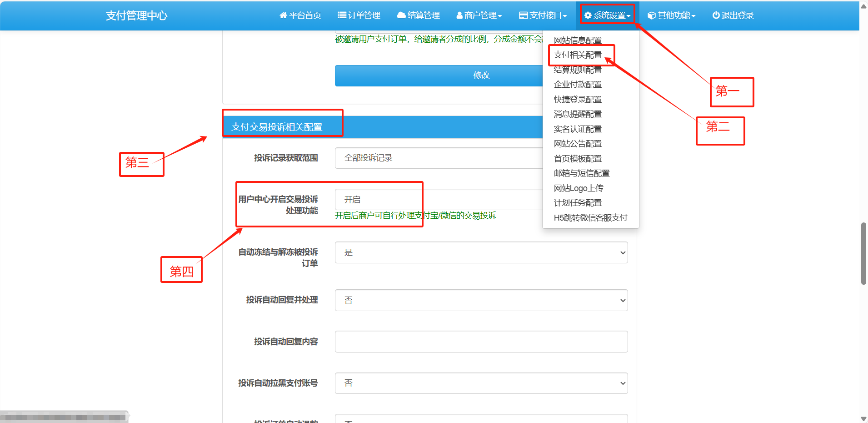Click the list icon beside 订单管理
Screen dimensions: 868x423
(x=342, y=15)
